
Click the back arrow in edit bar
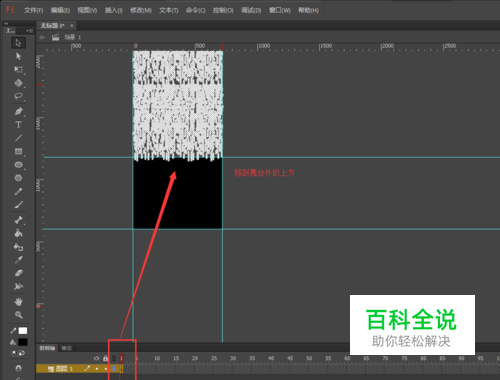[42, 37]
